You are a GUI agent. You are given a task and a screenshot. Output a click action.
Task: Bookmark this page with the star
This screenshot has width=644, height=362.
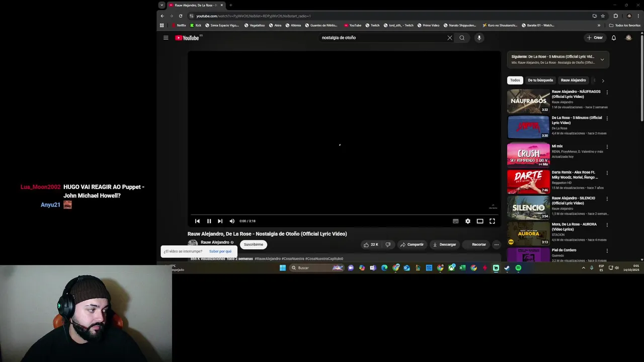point(603,16)
